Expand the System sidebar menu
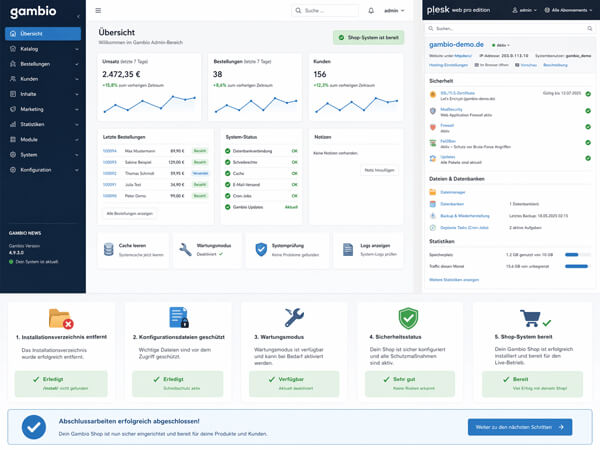 (x=43, y=155)
